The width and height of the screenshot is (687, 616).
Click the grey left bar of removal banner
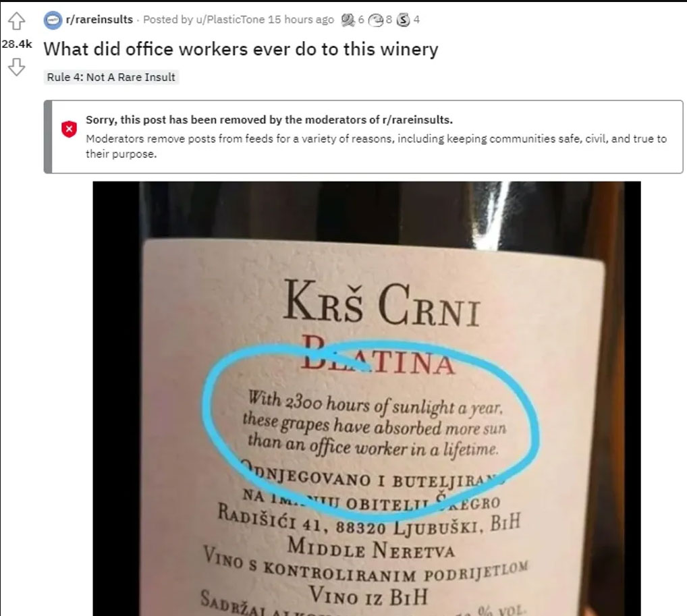click(x=48, y=137)
